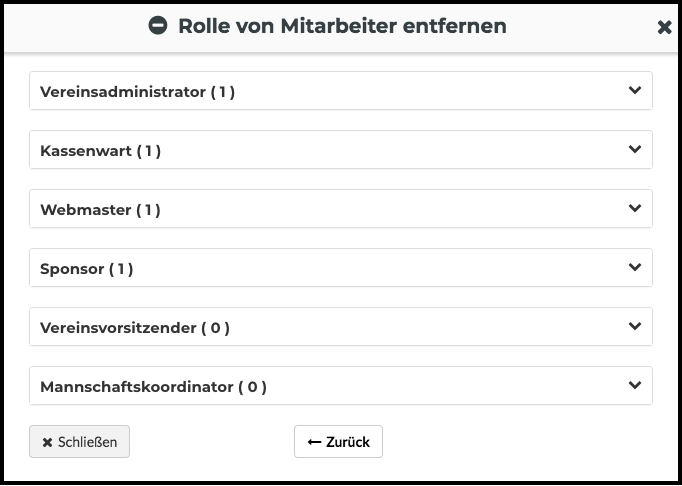The height and width of the screenshot is (486, 682).
Task: Click the 'Rolle von Mitarbeiter entfernen' title
Action: [342, 26]
